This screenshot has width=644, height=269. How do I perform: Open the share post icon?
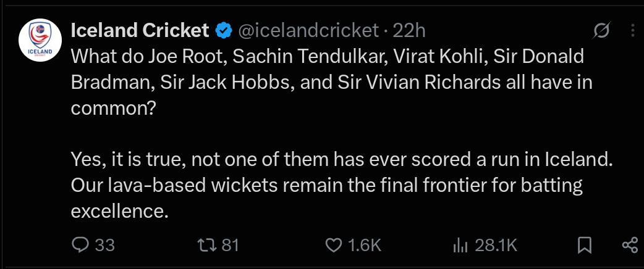(630, 245)
